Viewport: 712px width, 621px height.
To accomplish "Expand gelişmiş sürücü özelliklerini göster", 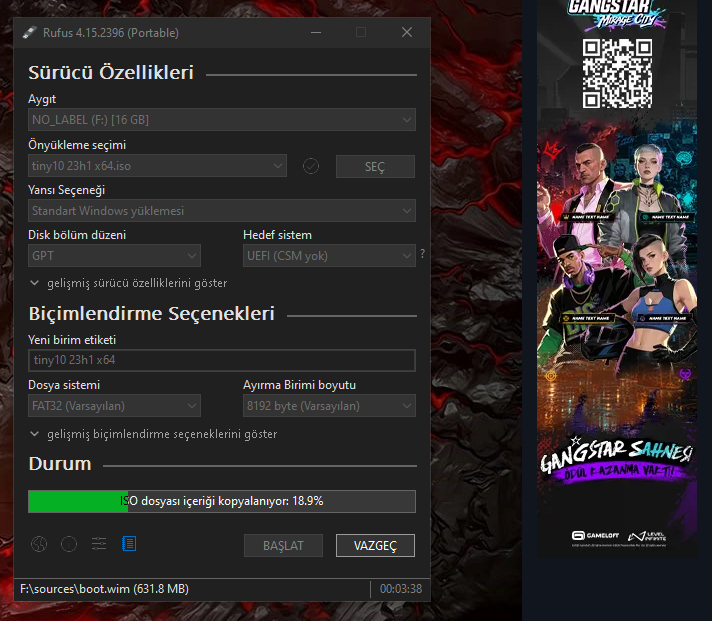I will (x=129, y=283).
